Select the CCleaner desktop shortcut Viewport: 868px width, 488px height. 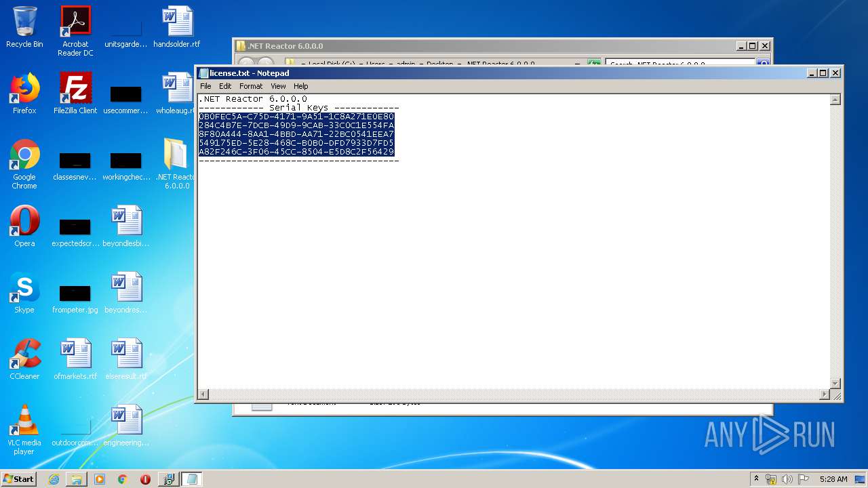(x=24, y=359)
